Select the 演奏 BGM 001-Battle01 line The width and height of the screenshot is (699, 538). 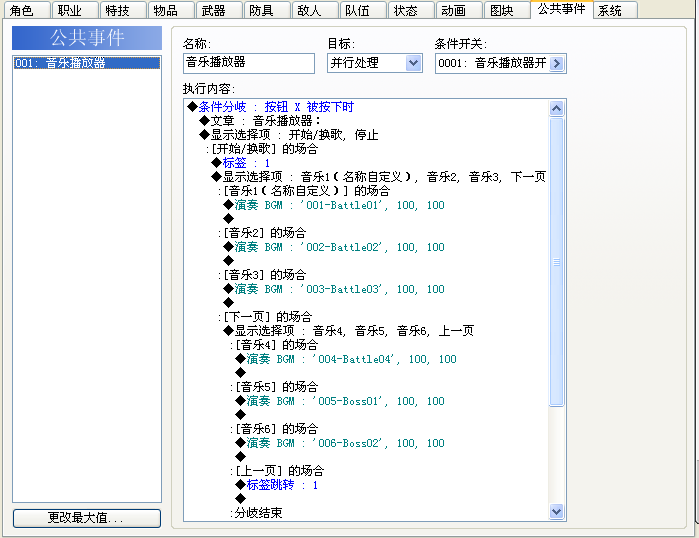(x=334, y=205)
